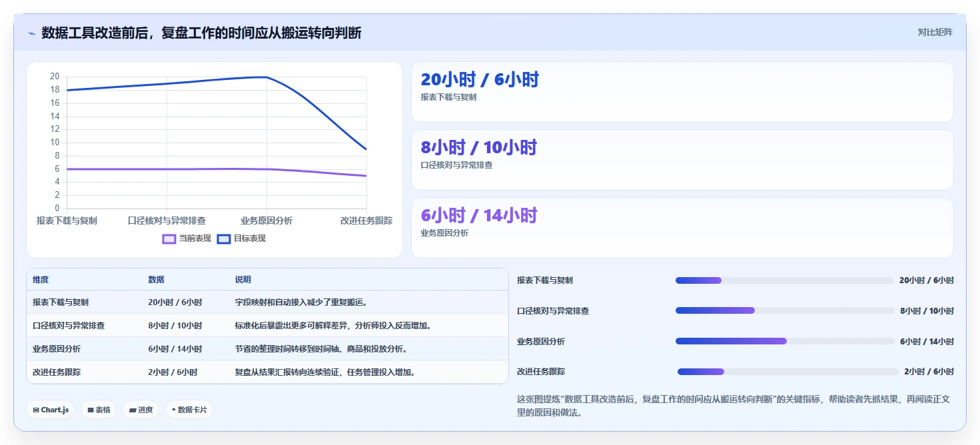Click the 6小时 / 14小时 data card value

point(479,215)
